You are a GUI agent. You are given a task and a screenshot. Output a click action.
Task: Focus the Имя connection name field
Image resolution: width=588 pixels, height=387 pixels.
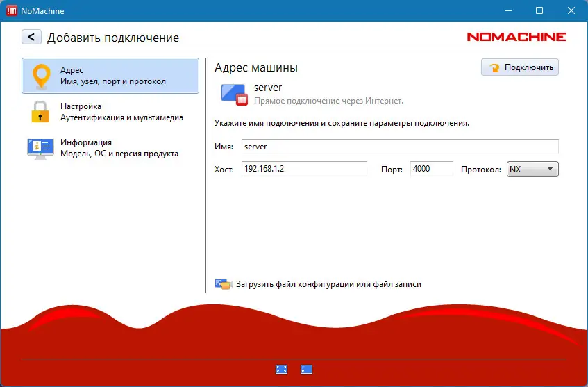400,147
